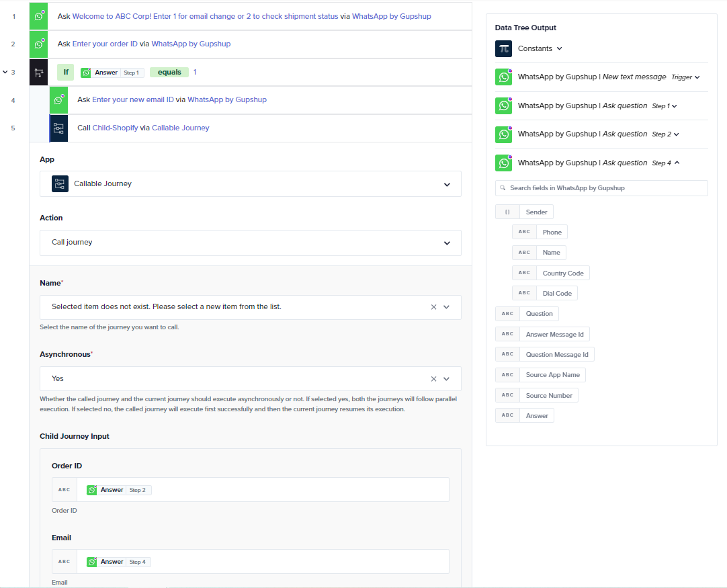This screenshot has height=588, width=727.
Task: Click the 'equals' condition operator
Action: point(169,73)
